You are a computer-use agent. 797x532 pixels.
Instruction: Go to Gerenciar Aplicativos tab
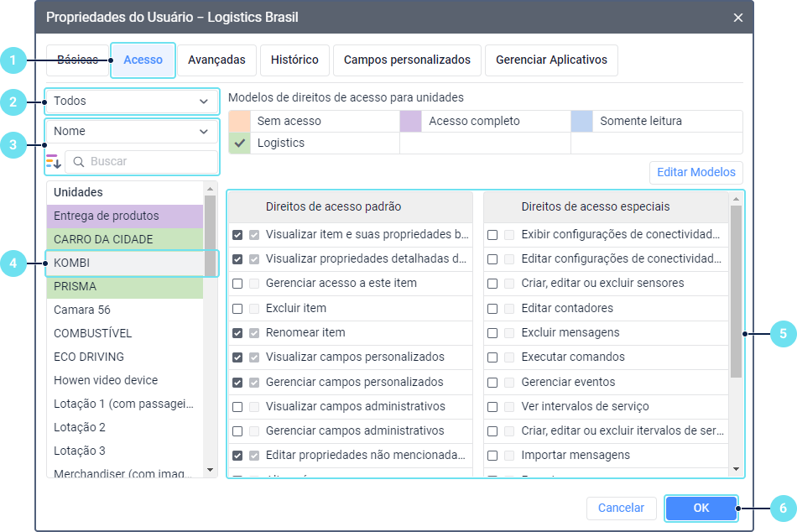pos(551,60)
